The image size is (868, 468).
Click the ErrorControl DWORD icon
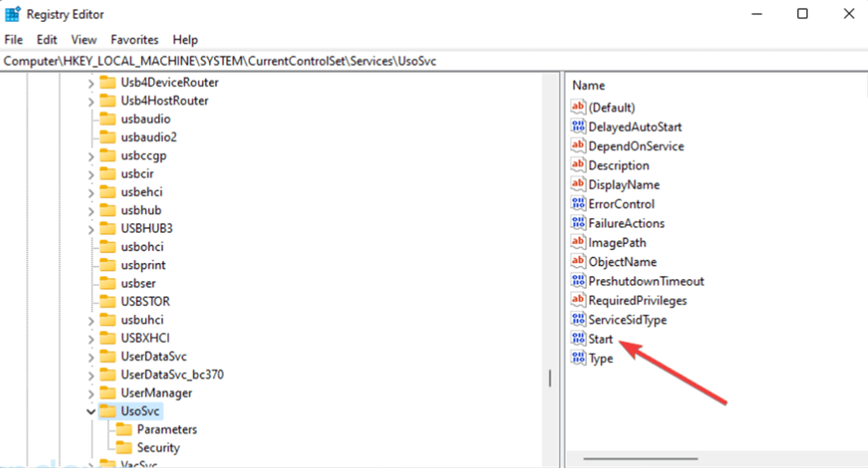(x=578, y=203)
